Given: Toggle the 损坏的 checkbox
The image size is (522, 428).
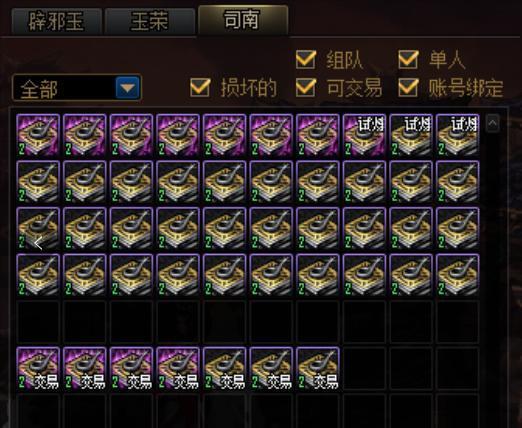Looking at the screenshot, I should tap(200, 88).
